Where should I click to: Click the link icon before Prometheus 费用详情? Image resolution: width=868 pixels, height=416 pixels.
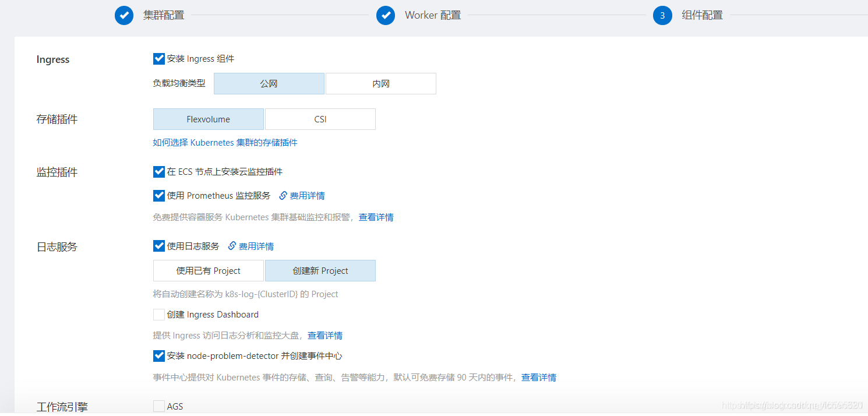point(284,195)
